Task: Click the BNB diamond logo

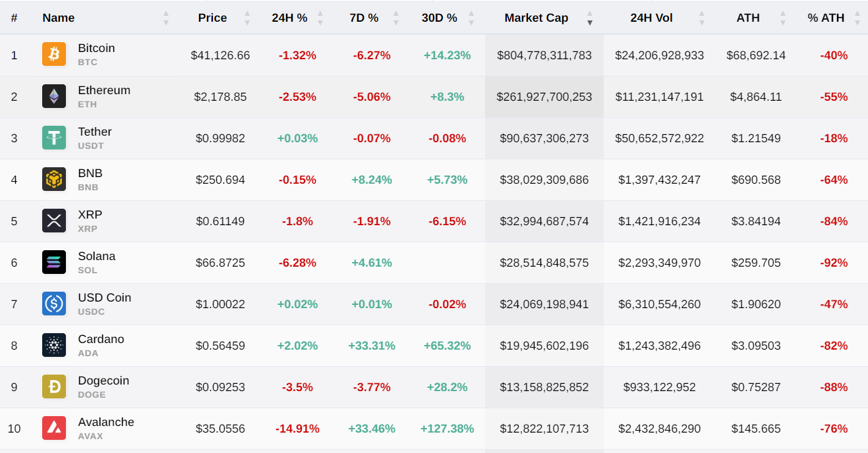Action: [54, 180]
